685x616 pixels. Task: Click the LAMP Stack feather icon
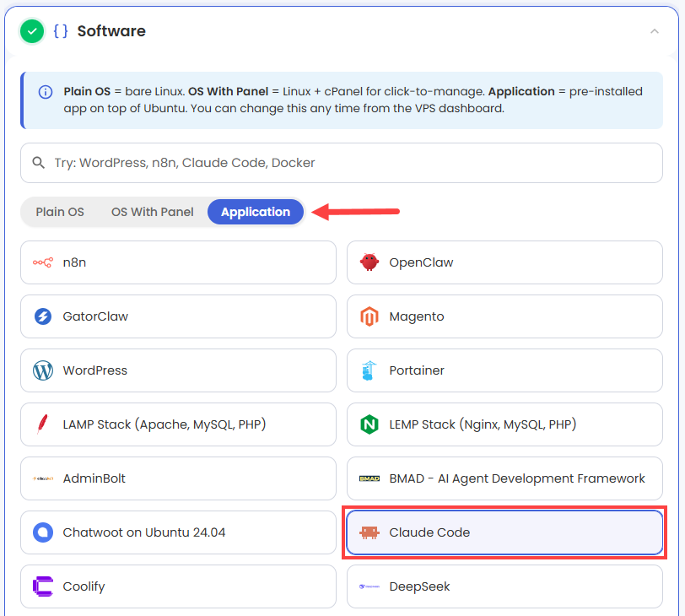42,424
